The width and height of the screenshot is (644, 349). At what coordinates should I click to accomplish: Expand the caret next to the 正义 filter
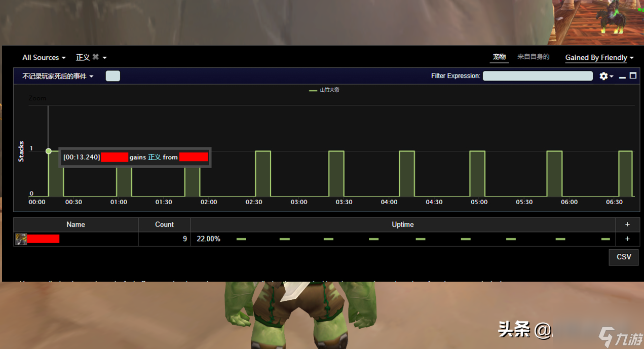point(104,58)
